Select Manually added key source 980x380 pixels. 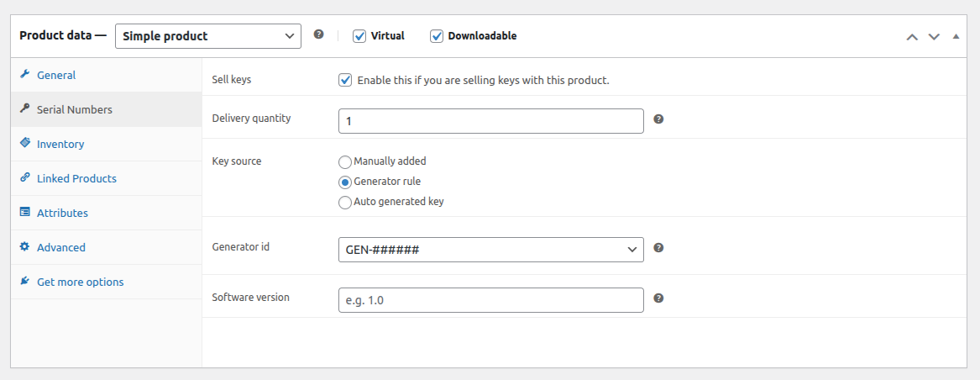click(x=345, y=162)
